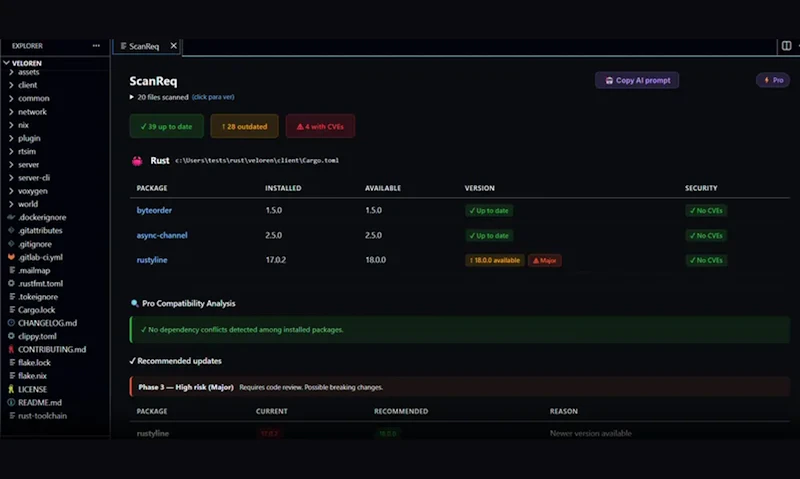The width and height of the screenshot is (800, 479).
Task: Open Explorer more actions ellipsis
Action: [x=96, y=45]
